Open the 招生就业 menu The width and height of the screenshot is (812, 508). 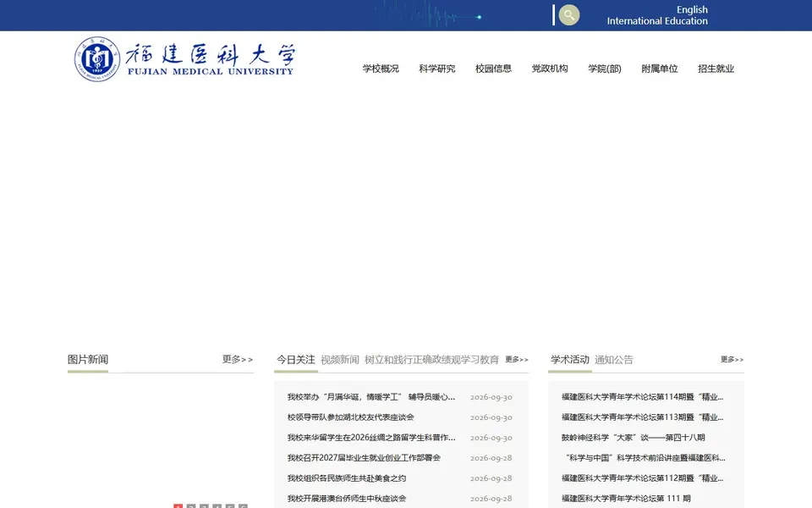716,69
